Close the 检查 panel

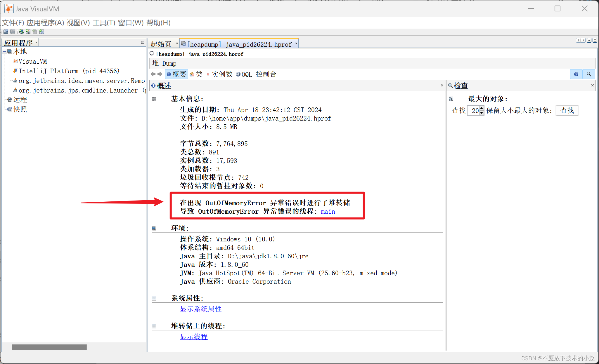point(593,86)
